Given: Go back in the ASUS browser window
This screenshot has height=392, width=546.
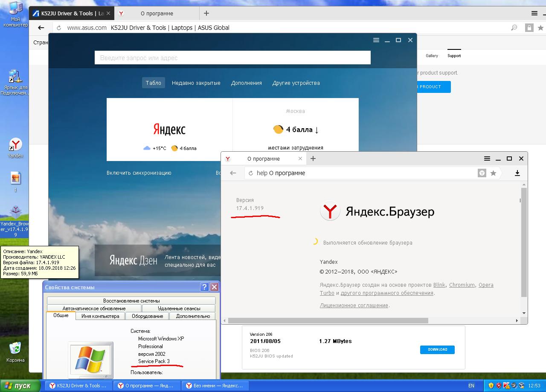Looking at the screenshot, I should tap(41, 28).
